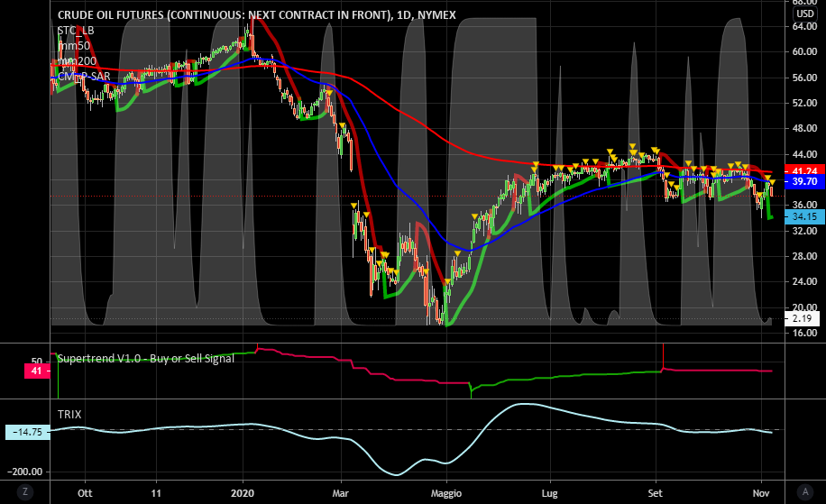Screen dimensions: 826x504
Task: Click the white 2.19 value label
Action: [x=802, y=318]
